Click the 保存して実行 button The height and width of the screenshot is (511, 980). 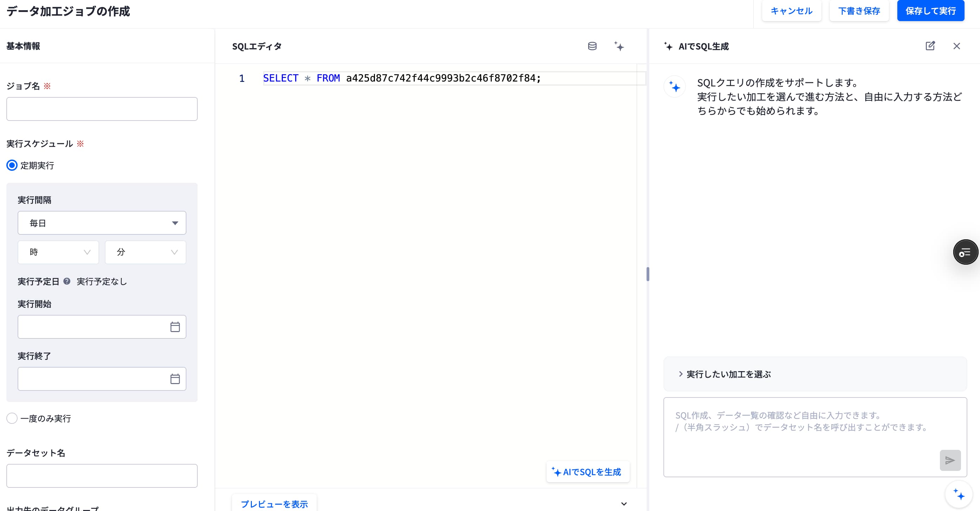click(x=930, y=11)
